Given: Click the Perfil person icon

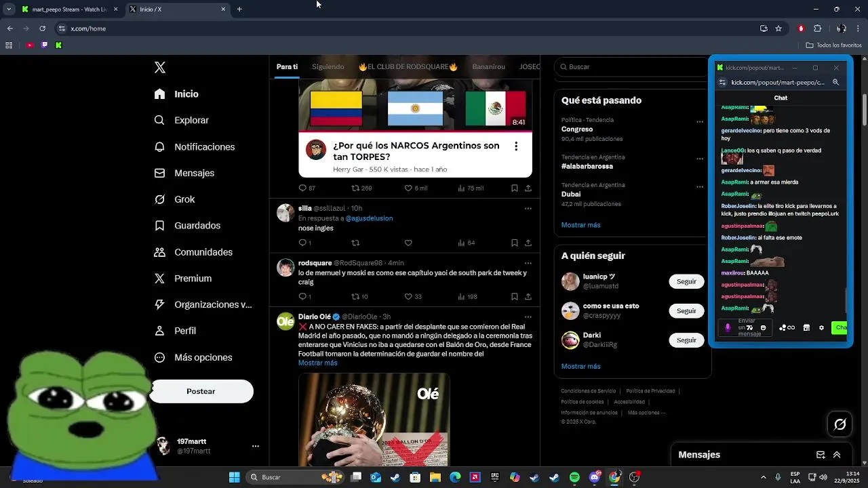Looking at the screenshot, I should tap(159, 331).
